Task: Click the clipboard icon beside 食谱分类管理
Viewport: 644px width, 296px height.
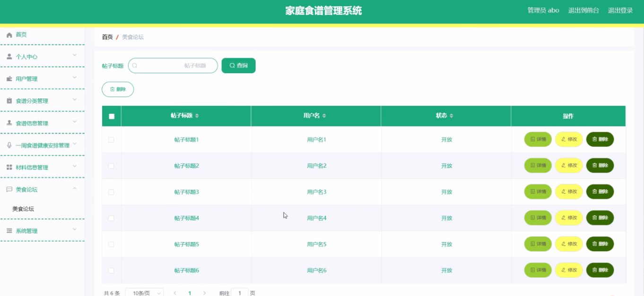Action: point(9,101)
